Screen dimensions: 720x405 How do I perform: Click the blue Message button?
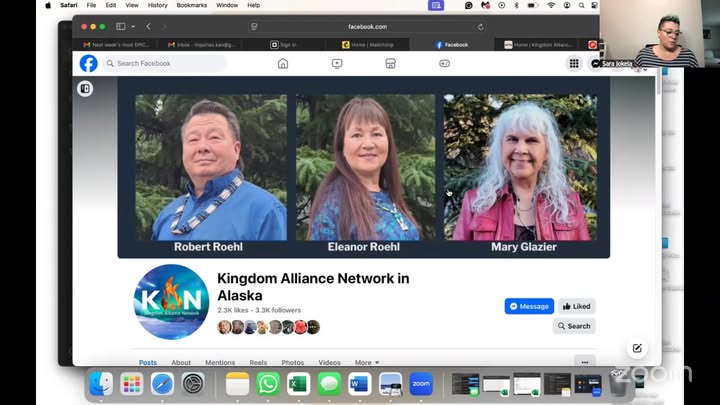(529, 306)
